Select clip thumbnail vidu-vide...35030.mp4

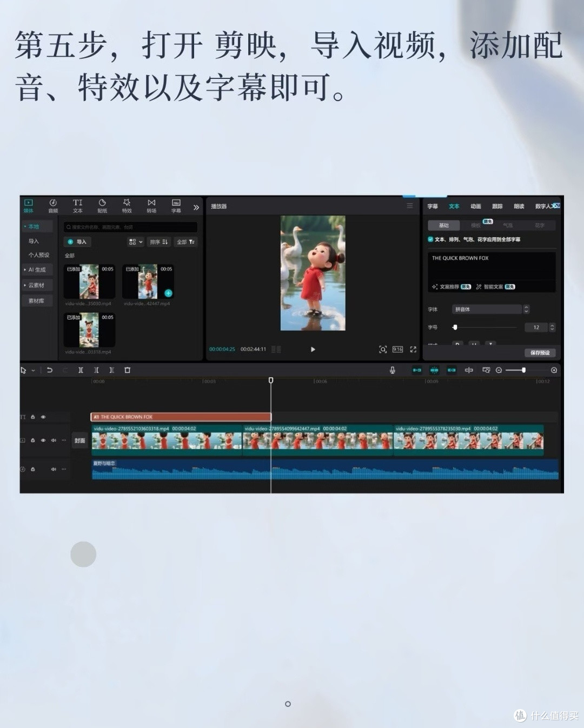(89, 281)
